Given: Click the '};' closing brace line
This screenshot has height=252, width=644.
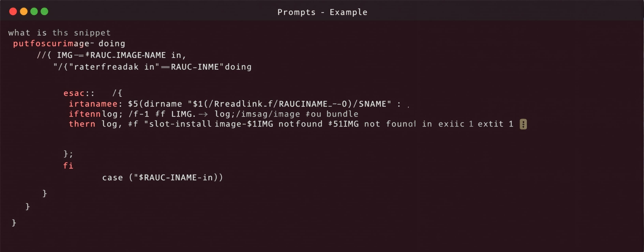Looking at the screenshot, I should [68, 154].
